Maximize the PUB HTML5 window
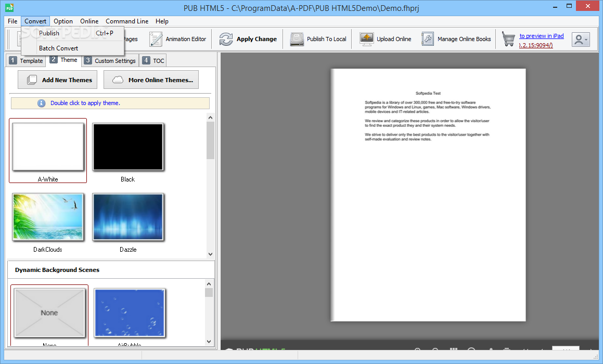The width and height of the screenshot is (603, 364). pyautogui.click(x=569, y=6)
